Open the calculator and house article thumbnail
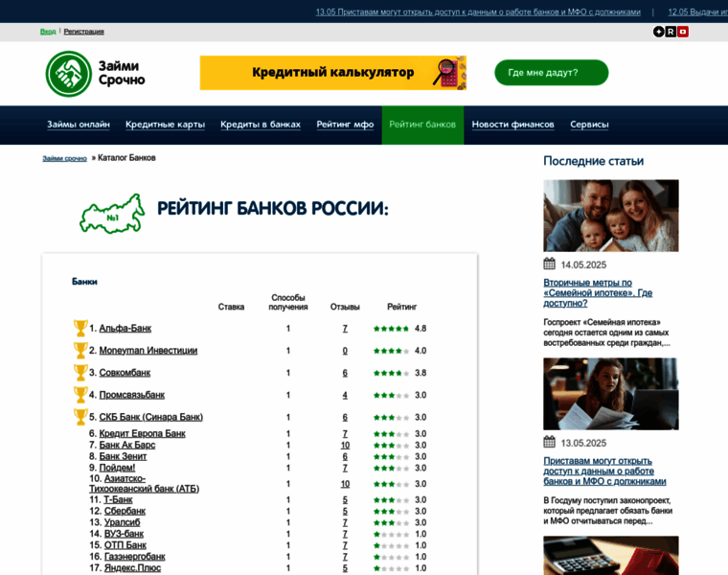This screenshot has height=575, width=728. pos(611,556)
